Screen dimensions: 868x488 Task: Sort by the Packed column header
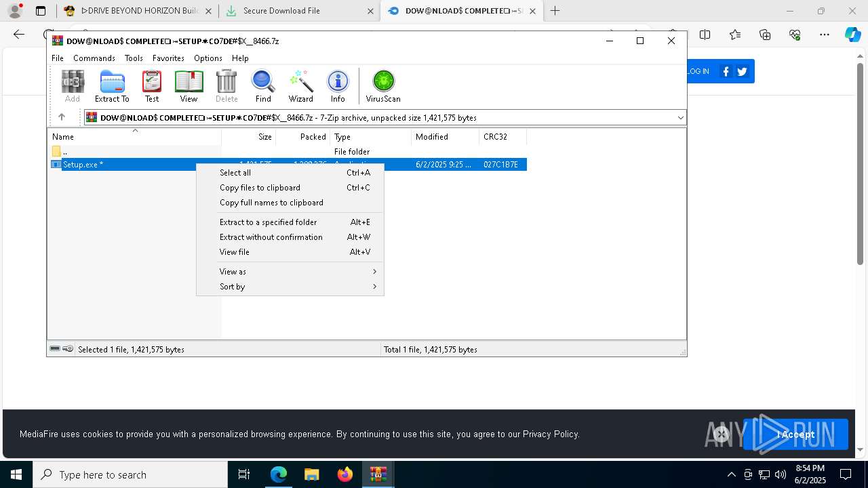pyautogui.click(x=303, y=137)
